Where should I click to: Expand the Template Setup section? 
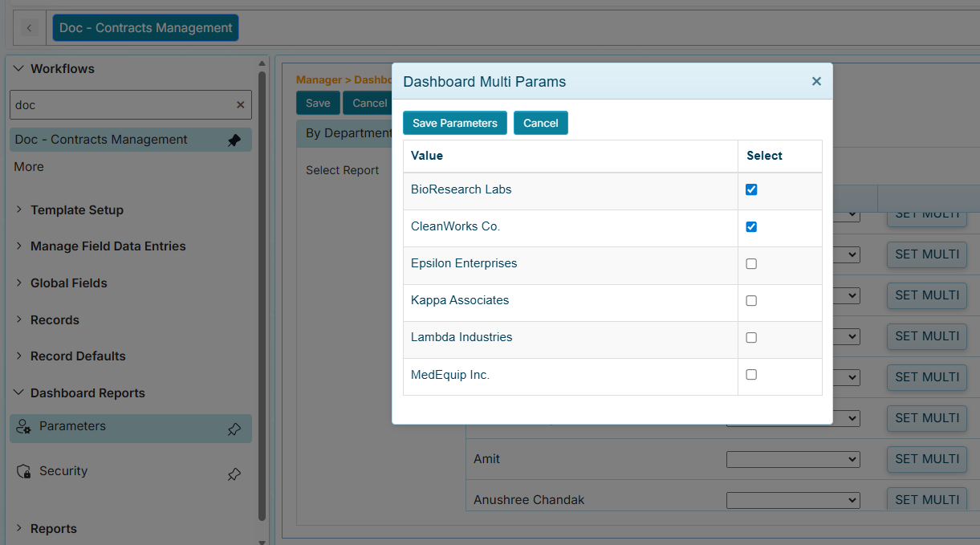click(19, 209)
